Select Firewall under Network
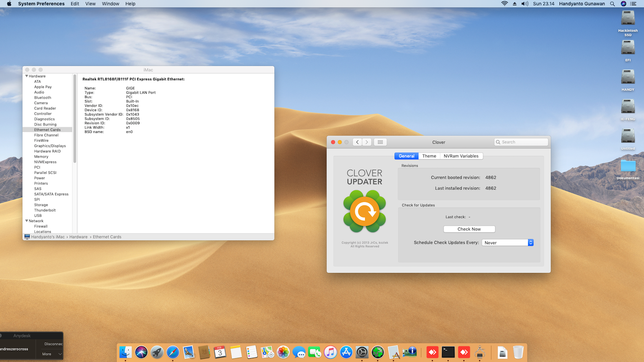 [41, 226]
